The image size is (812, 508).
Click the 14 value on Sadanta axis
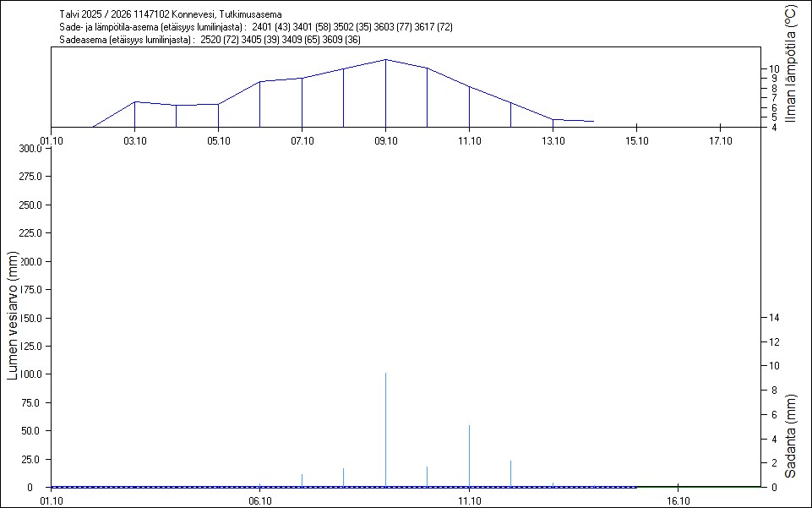[771, 317]
